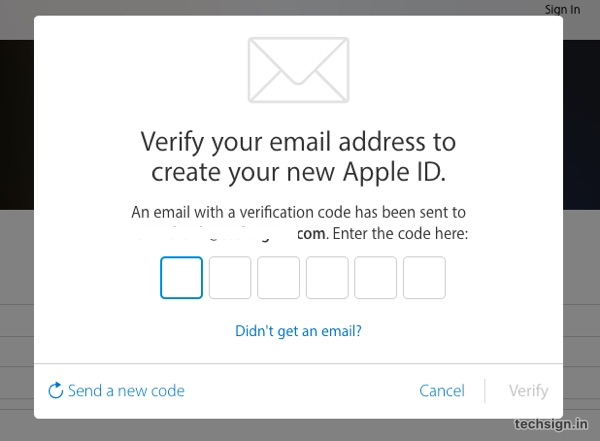Click the blurred email address ending in com
The width and height of the screenshot is (600, 441).
click(232, 234)
